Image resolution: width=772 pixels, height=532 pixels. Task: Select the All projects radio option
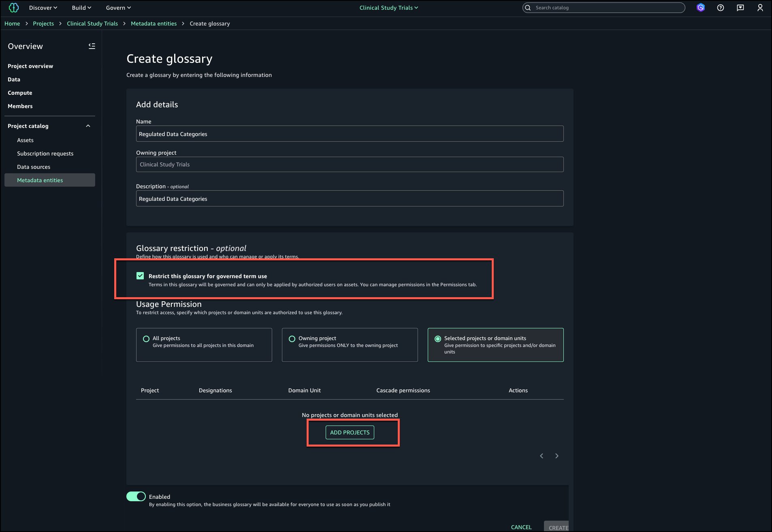[146, 339]
